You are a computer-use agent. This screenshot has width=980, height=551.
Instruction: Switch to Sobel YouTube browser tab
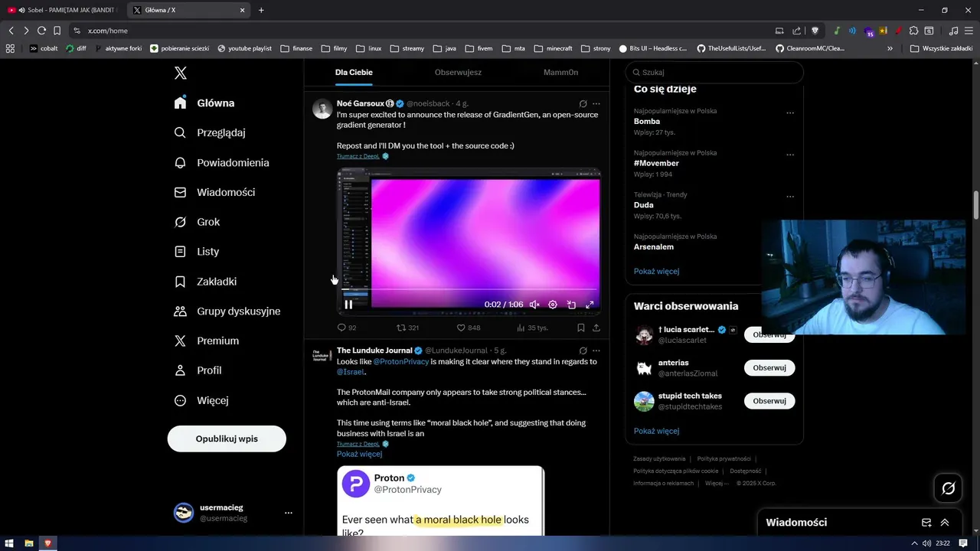coord(63,10)
